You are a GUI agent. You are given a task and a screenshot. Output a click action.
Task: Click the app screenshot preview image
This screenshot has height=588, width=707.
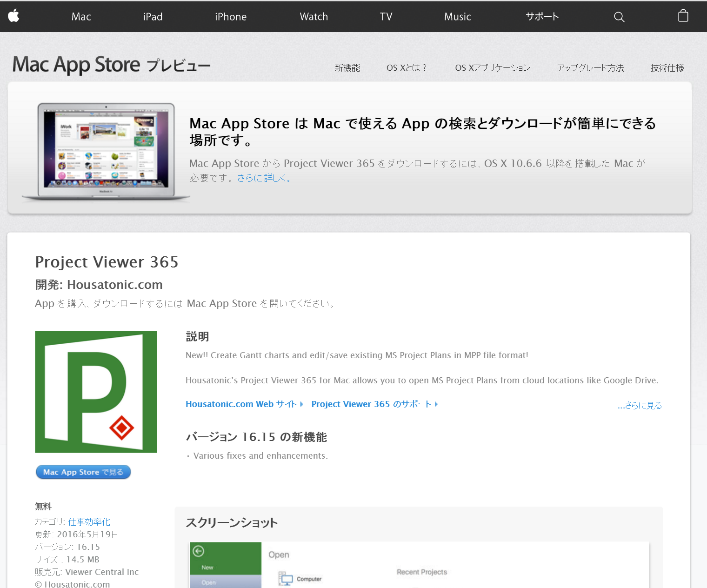[x=419, y=565]
